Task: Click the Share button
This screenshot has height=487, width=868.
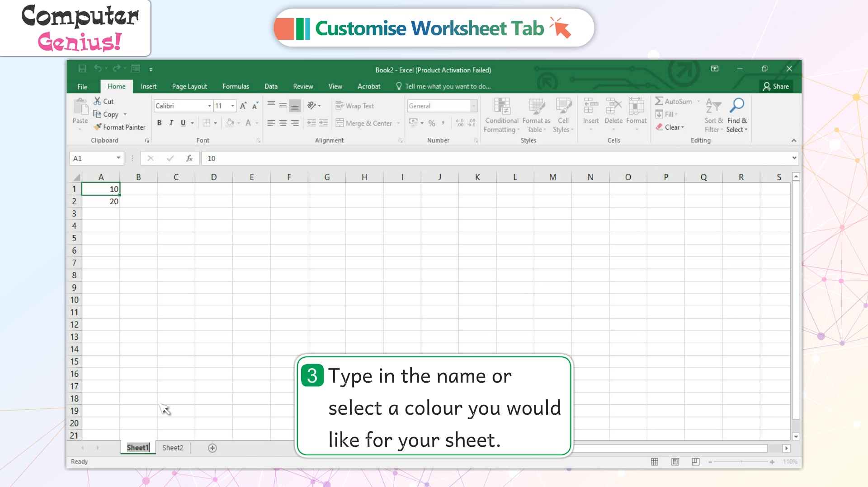Action: (776, 86)
